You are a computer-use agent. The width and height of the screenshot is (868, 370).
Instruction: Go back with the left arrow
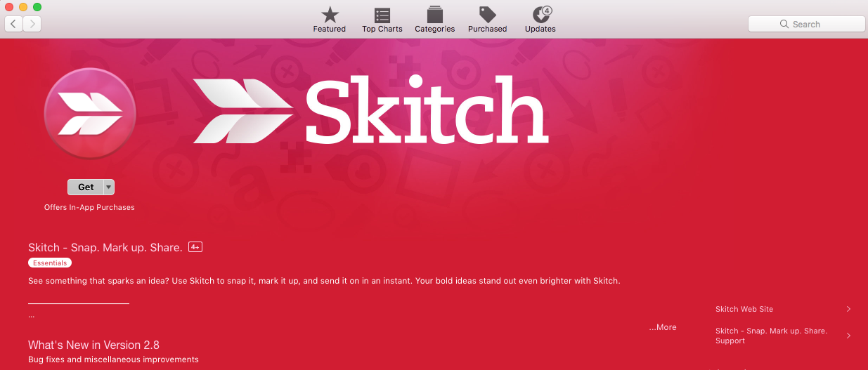tap(13, 24)
